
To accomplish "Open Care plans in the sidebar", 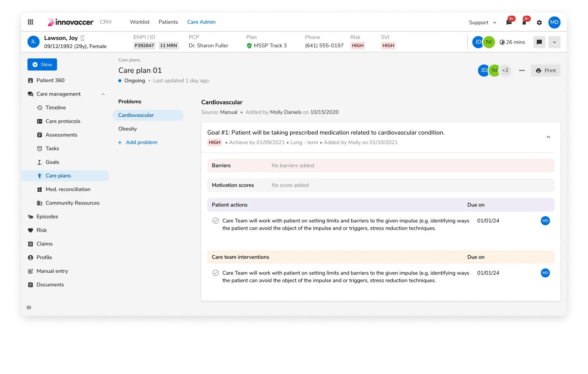I will [x=65, y=176].
